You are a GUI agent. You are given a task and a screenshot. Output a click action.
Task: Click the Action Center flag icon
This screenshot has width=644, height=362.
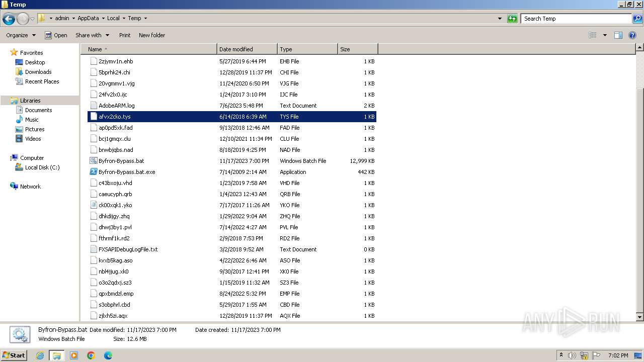[596, 355]
